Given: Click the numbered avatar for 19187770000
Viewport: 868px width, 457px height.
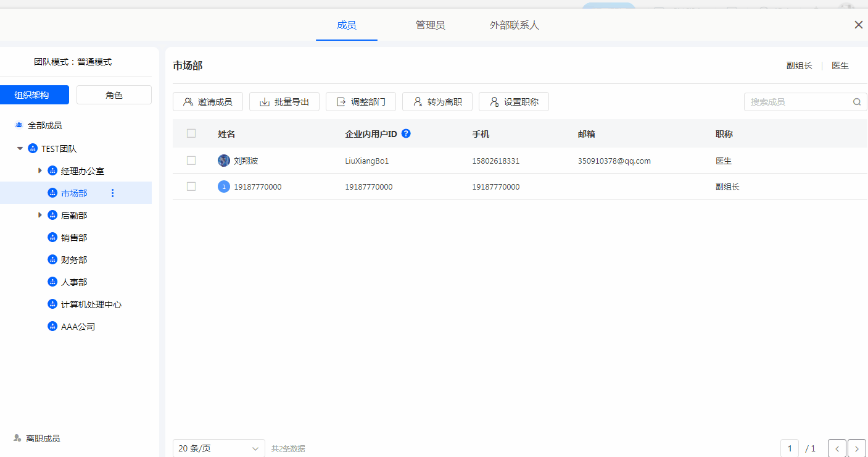Looking at the screenshot, I should coord(224,187).
